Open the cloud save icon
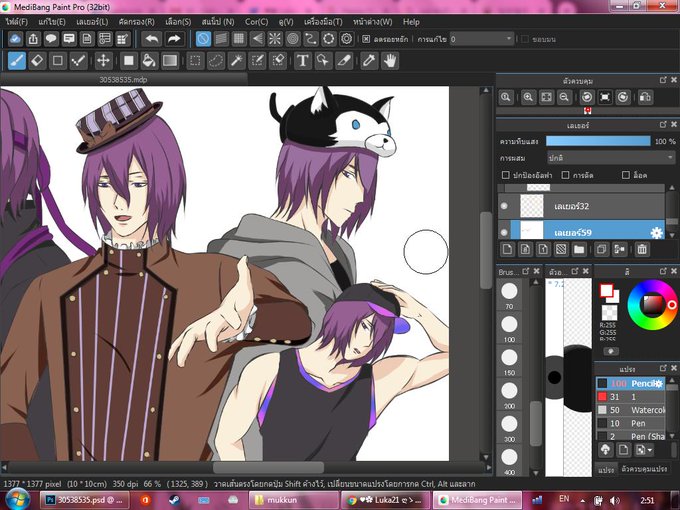Viewport: 680px width, 510px height. [x=15, y=39]
